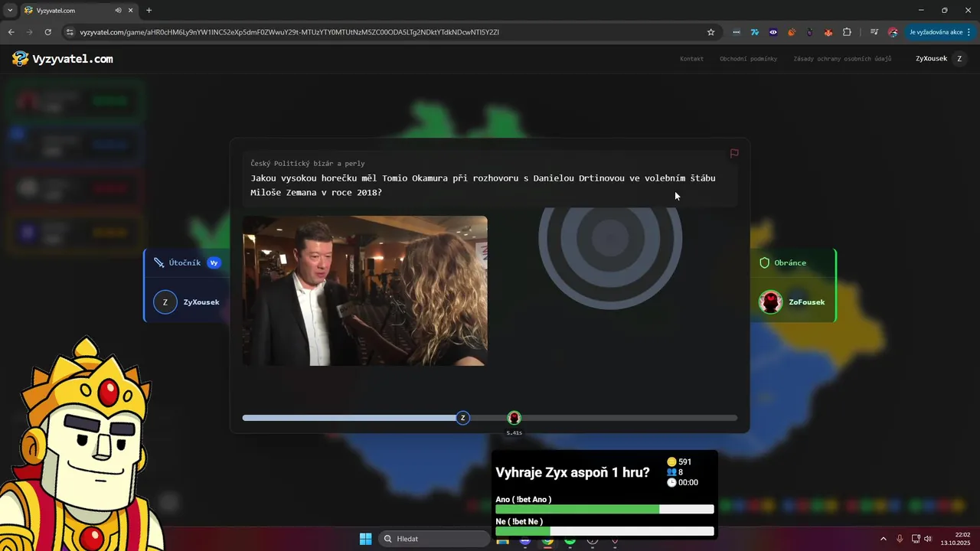The width and height of the screenshot is (980, 551).
Task: Click the ZoFousek marker on the timer bar
Action: 514,418
